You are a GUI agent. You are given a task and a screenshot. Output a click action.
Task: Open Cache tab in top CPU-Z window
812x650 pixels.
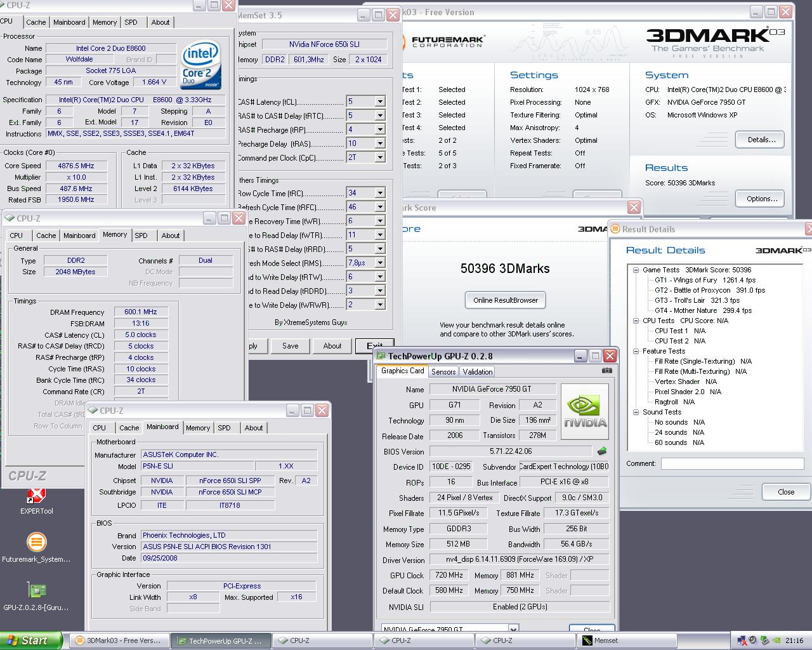pos(36,22)
